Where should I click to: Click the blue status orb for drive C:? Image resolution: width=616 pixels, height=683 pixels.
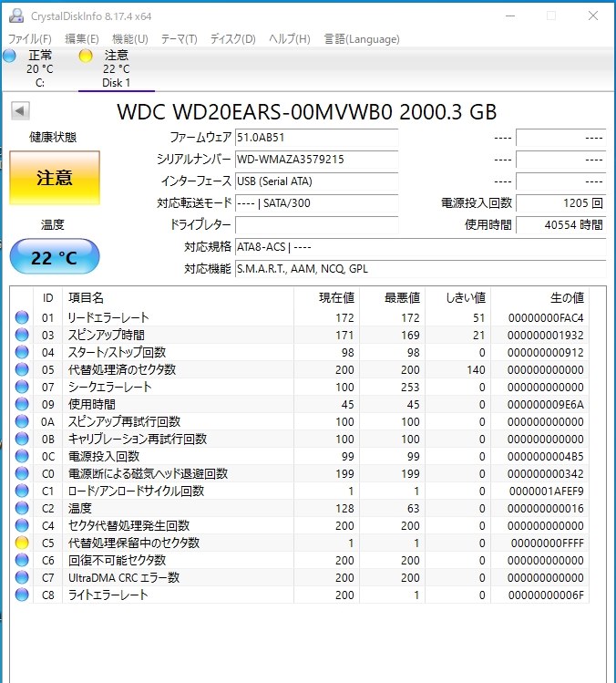[10, 56]
